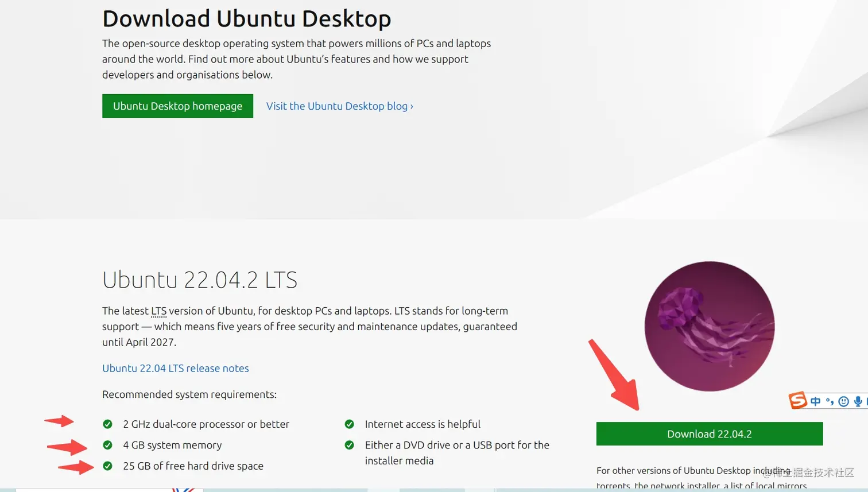The width and height of the screenshot is (868, 492).
Task: Click checkmark beside 2 GHz processor
Action: pyautogui.click(x=107, y=424)
